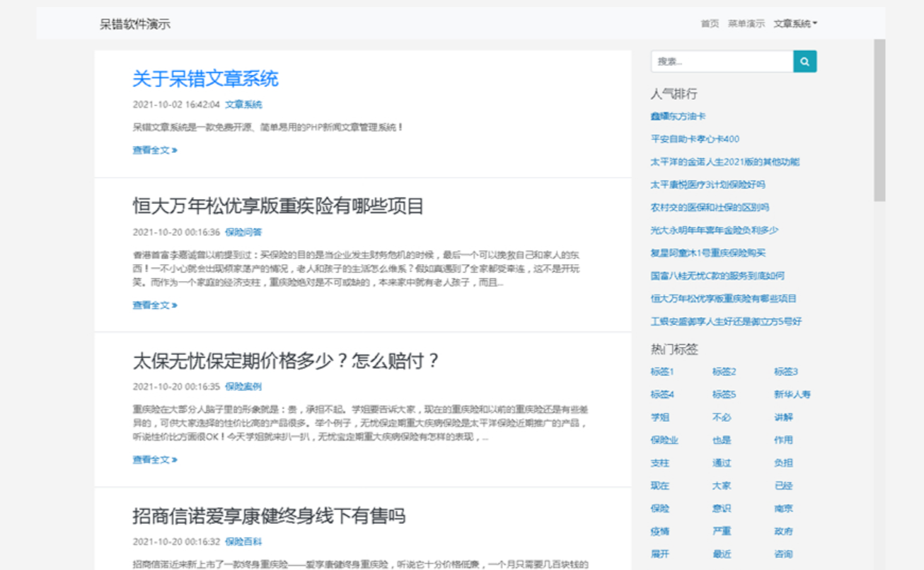Select the 支柱 tag
This screenshot has height=570, width=924.
pyautogui.click(x=660, y=463)
